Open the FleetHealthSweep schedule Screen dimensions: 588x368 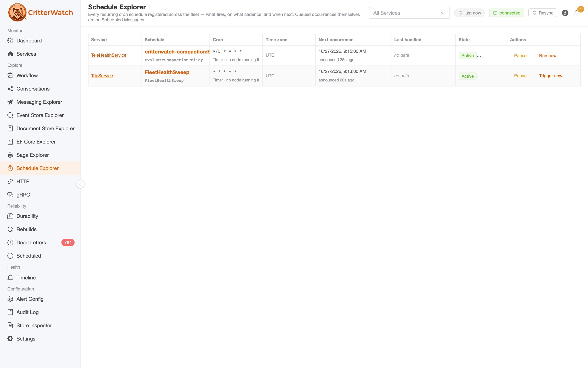(167, 72)
